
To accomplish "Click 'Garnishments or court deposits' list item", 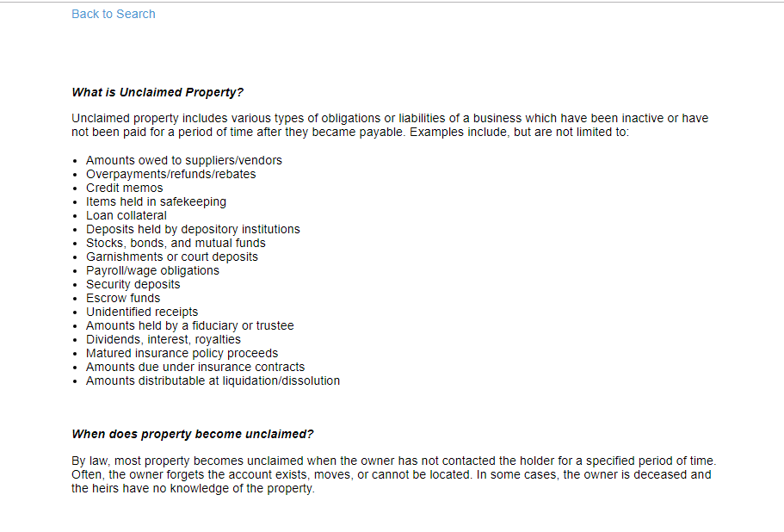I will click(171, 257).
